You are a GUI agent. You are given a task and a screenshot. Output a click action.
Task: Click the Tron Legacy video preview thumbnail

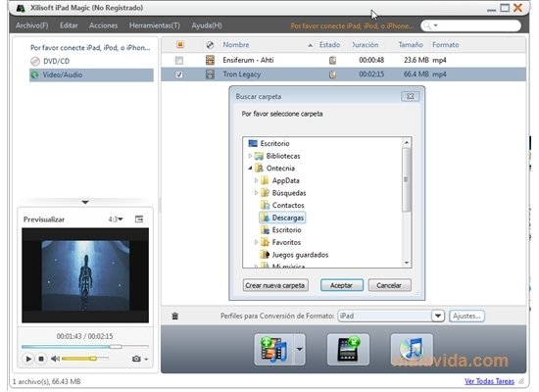pos(85,275)
